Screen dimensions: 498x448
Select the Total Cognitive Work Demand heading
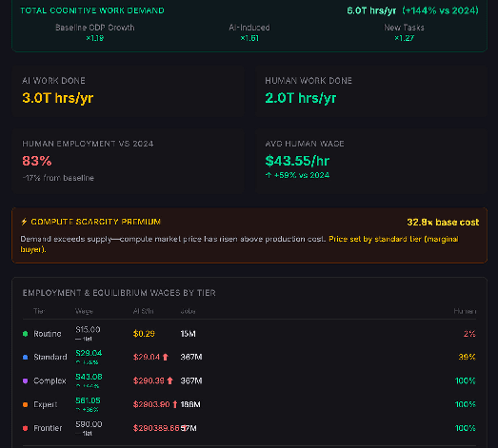pyautogui.click(x=92, y=10)
